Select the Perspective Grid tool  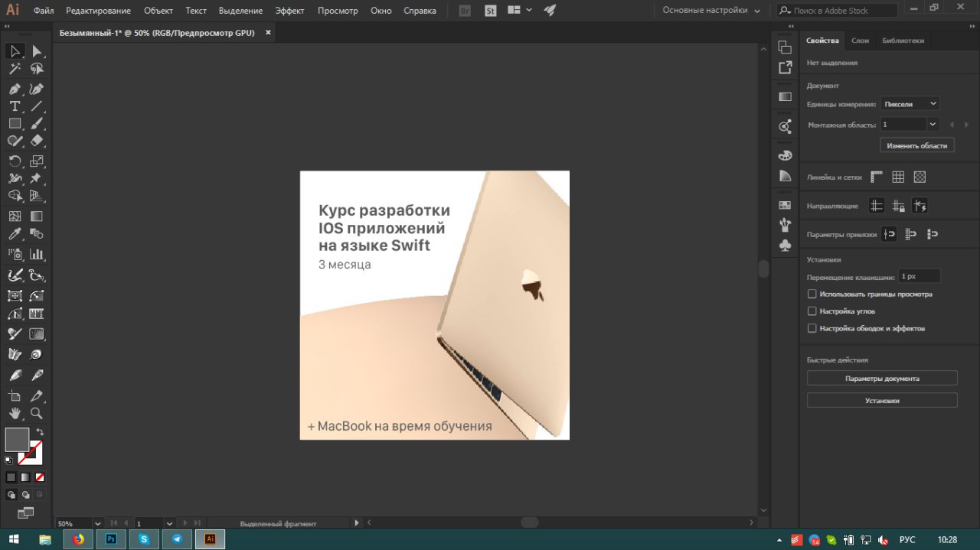point(37,197)
